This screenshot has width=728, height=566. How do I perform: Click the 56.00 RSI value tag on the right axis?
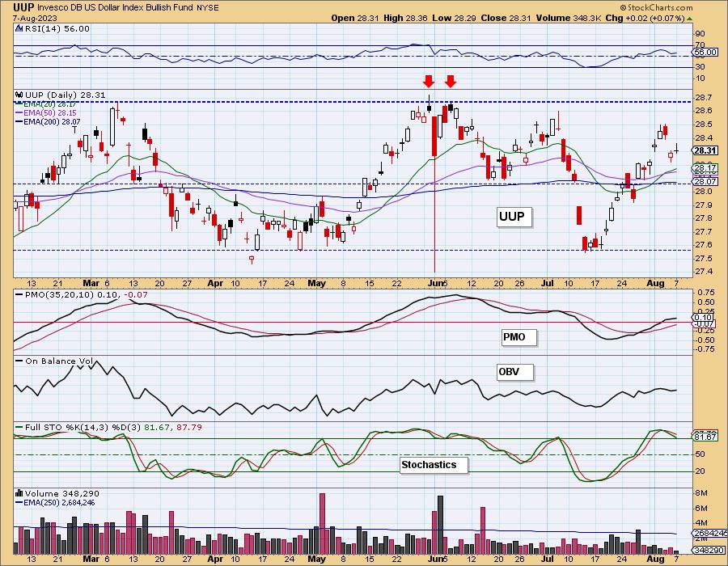[x=705, y=53]
